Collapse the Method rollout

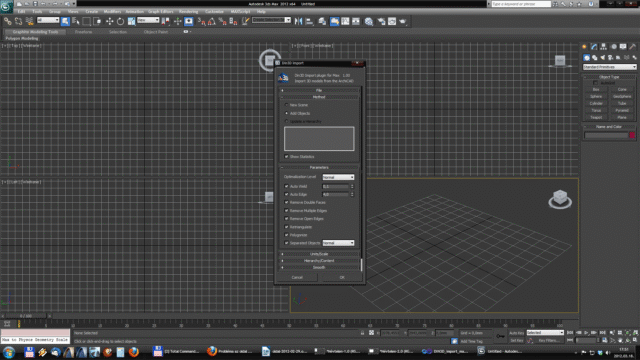319,97
